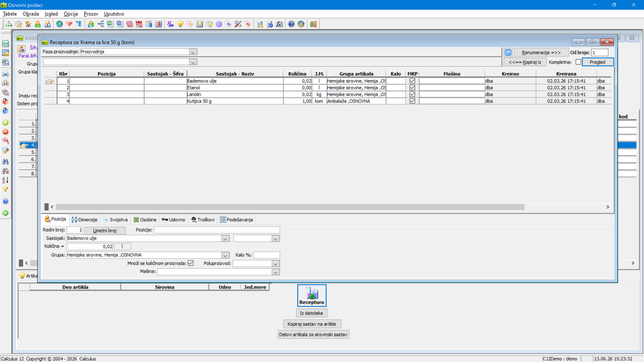The height and width of the screenshot is (362, 644).
Task: Click the wrench and screwdriver tools icon
Action: [x=238, y=24]
